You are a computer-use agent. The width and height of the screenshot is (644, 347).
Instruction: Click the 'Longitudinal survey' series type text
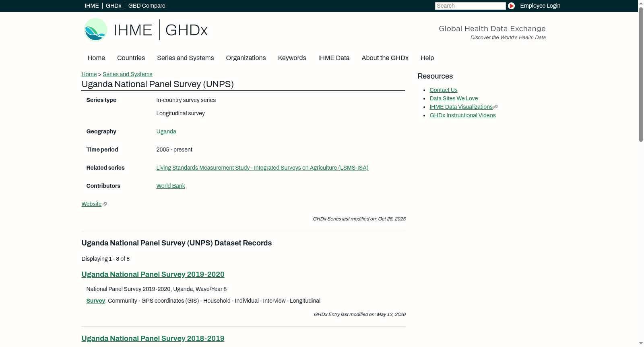(x=180, y=113)
